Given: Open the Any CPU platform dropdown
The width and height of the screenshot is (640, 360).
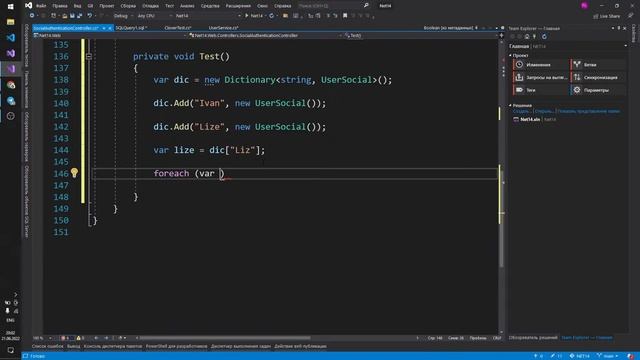Looking at the screenshot, I should [154, 16].
